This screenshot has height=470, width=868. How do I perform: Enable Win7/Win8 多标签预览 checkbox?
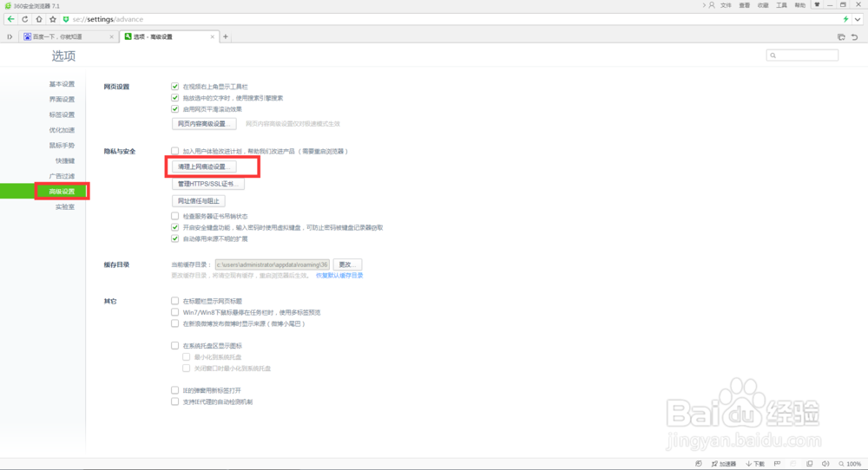pos(175,312)
